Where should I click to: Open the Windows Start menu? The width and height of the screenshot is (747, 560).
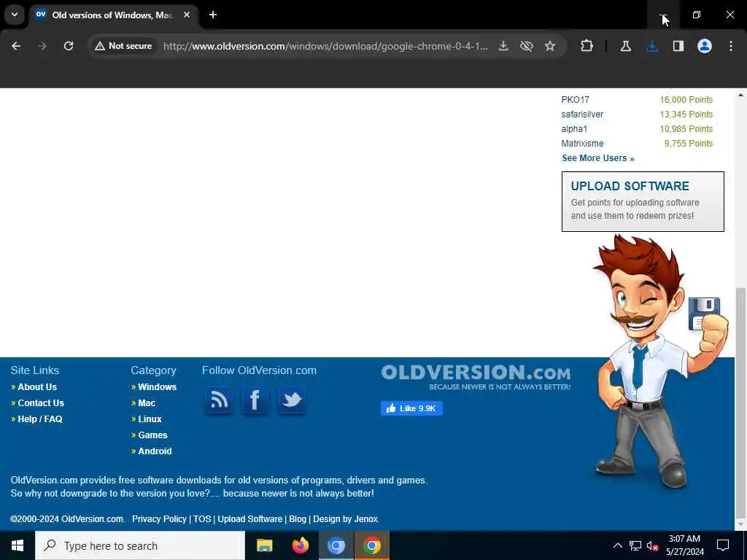point(18,545)
